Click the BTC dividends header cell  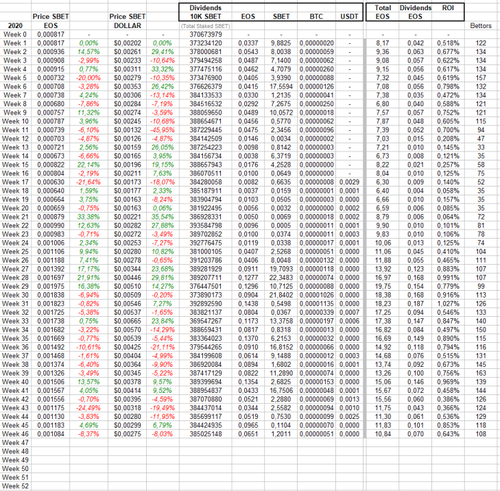tap(316, 16)
